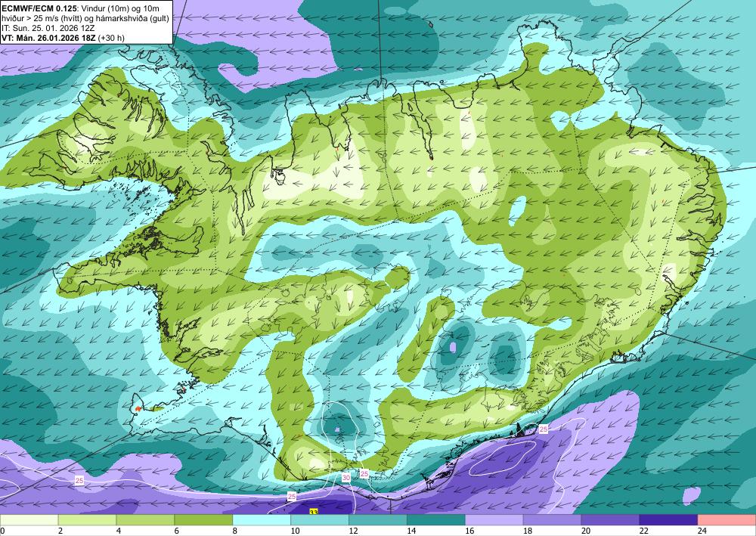Image resolution: width=756 pixels, height=536 pixels.
Task: Click the 22–24 m/s indigo swatch
Action: 668,520
